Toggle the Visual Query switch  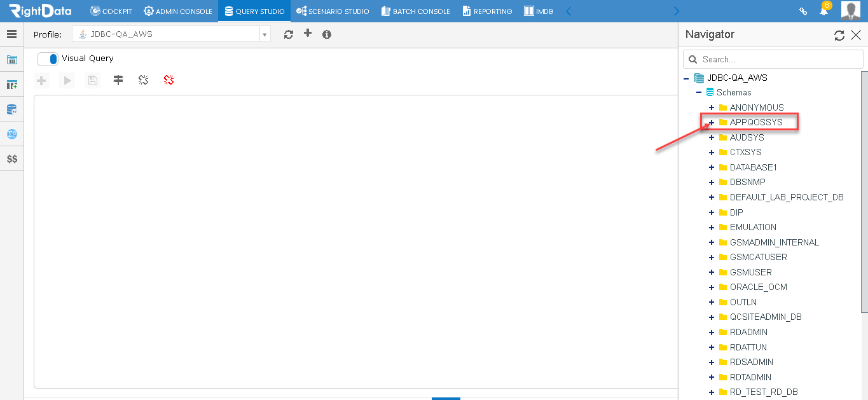[48, 59]
